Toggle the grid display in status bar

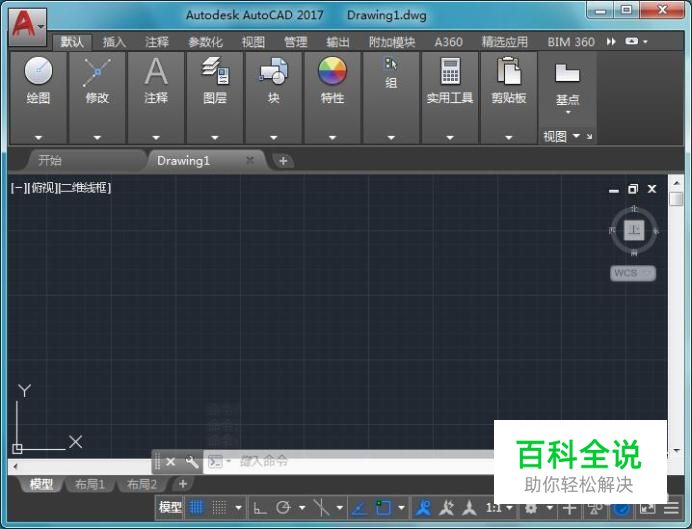tap(197, 508)
